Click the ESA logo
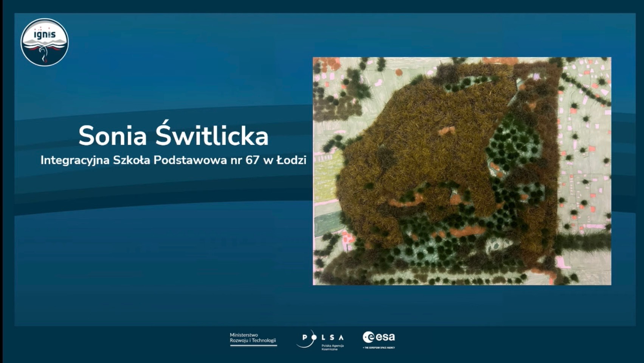 [379, 339]
